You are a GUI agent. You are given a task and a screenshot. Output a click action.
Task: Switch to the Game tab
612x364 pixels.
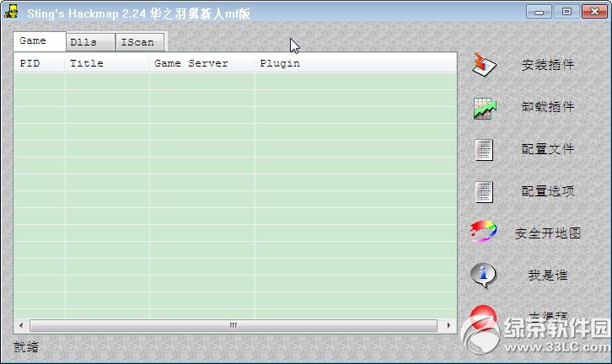pos(34,40)
